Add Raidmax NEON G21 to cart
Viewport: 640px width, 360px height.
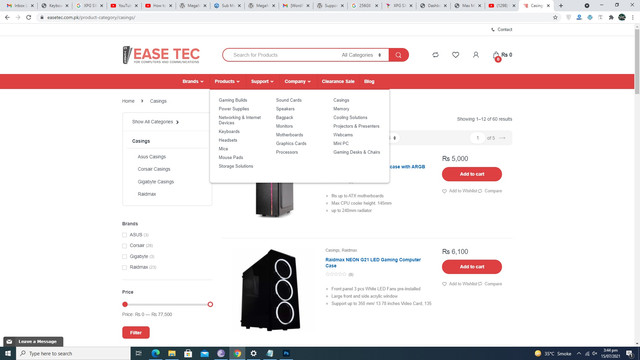pos(472,267)
